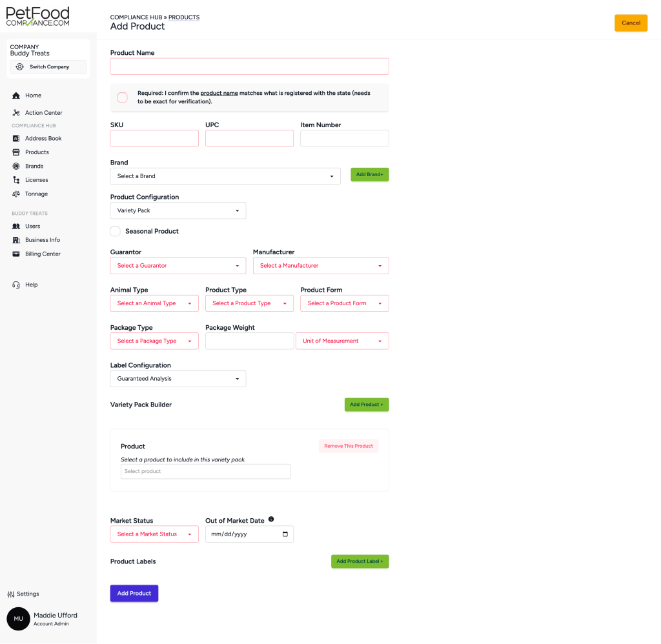Viewport: 661px width, 644px height.
Task: Click the Billing Center card icon
Action: coord(16,254)
